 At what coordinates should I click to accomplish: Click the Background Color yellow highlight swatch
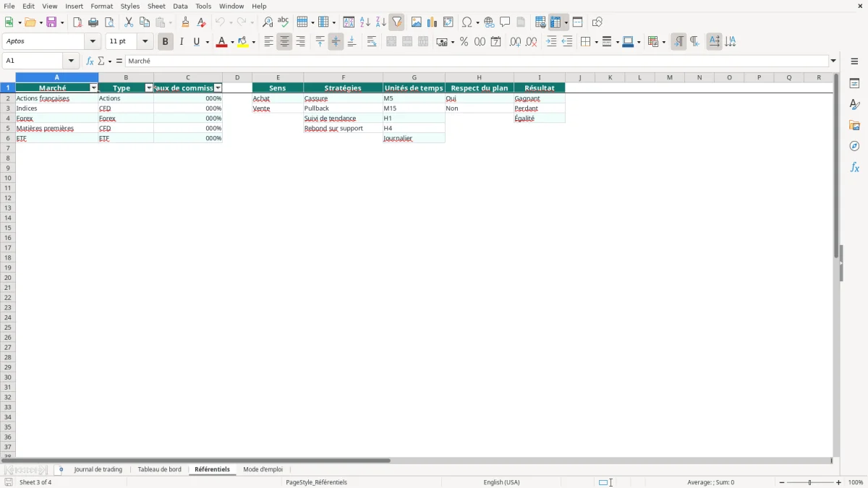(x=243, y=42)
